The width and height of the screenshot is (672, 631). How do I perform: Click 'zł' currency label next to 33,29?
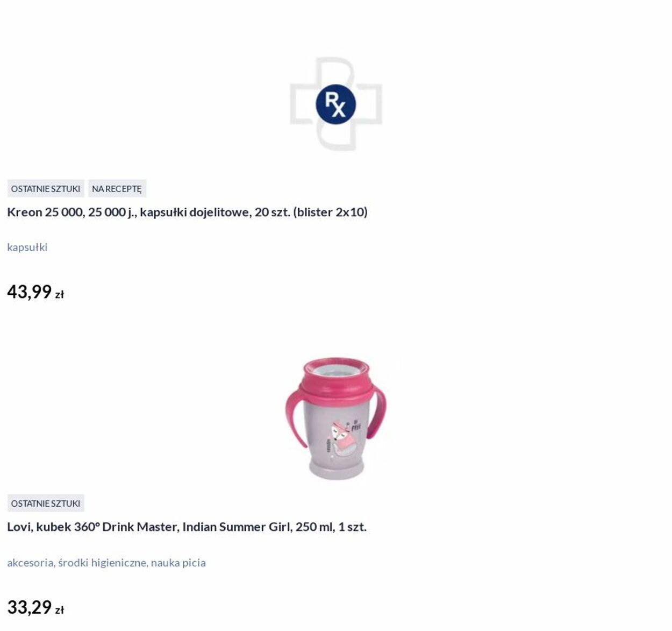(x=59, y=610)
